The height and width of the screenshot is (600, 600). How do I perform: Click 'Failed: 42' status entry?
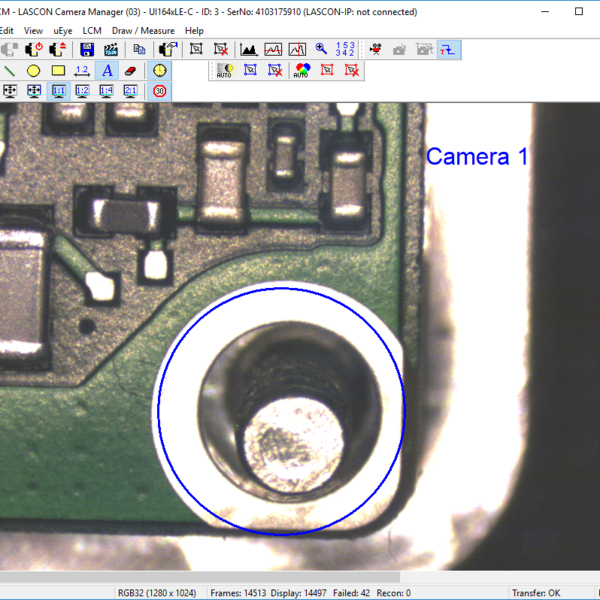(351, 593)
